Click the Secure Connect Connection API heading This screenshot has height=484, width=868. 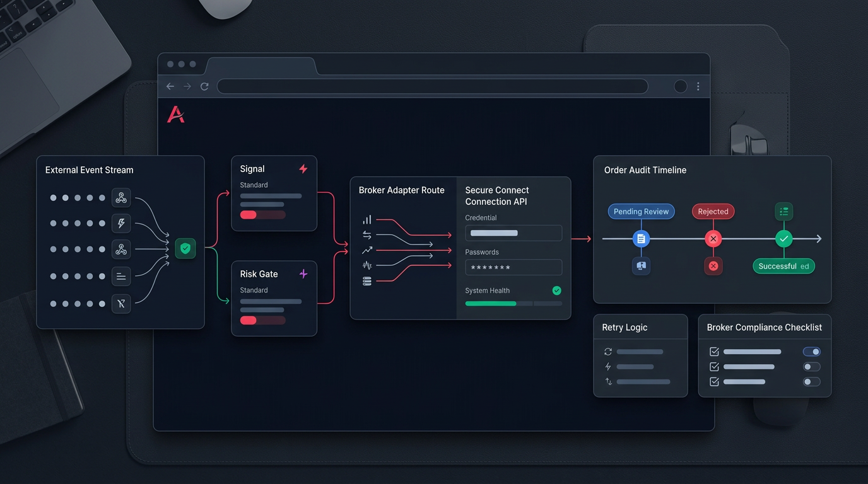click(x=497, y=196)
